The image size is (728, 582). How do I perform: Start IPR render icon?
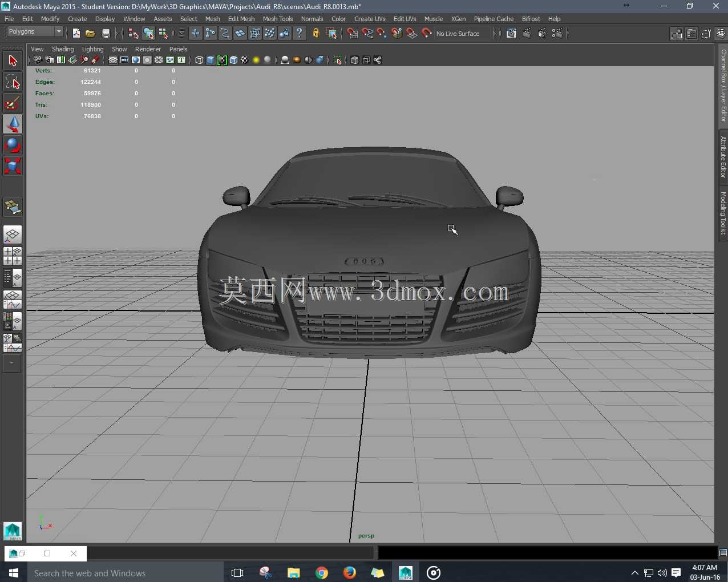tap(542, 34)
